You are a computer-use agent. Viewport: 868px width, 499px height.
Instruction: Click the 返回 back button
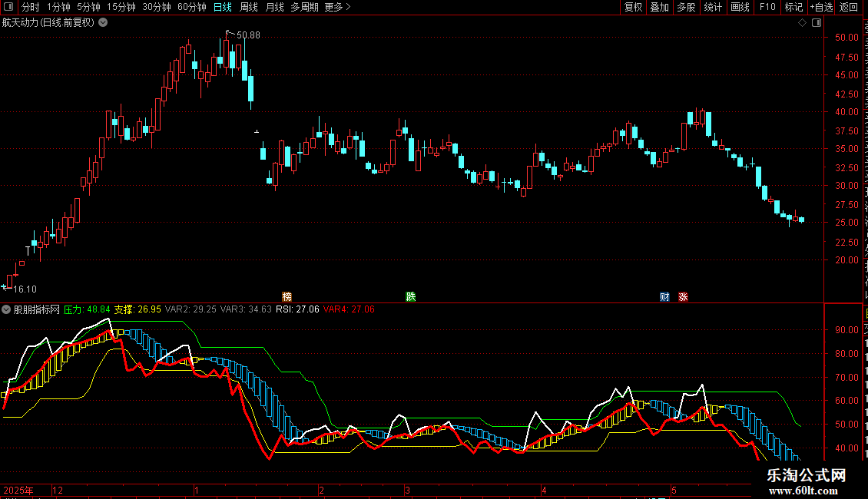click(x=849, y=7)
